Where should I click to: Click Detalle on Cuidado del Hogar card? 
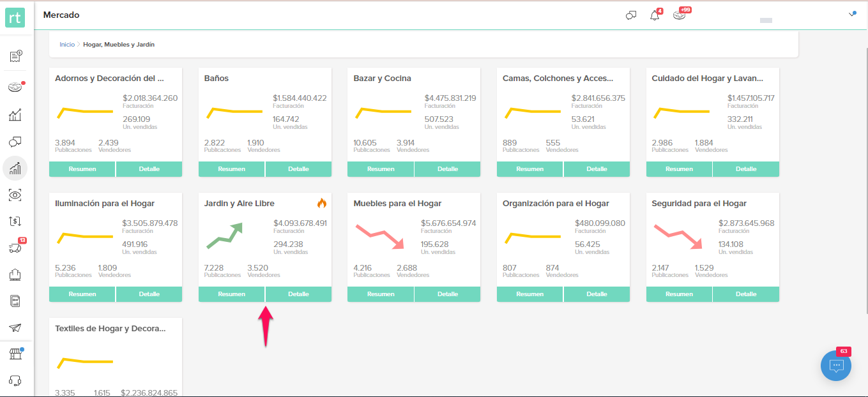[746, 169]
